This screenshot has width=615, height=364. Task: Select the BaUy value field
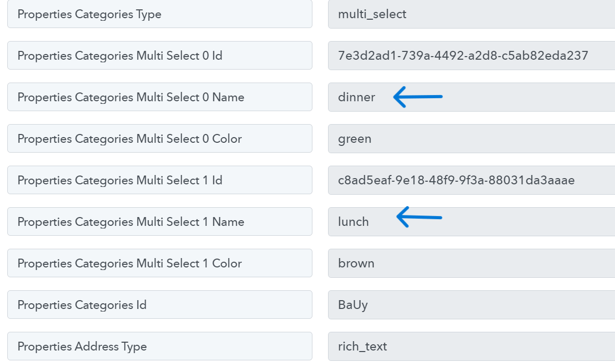click(472, 304)
